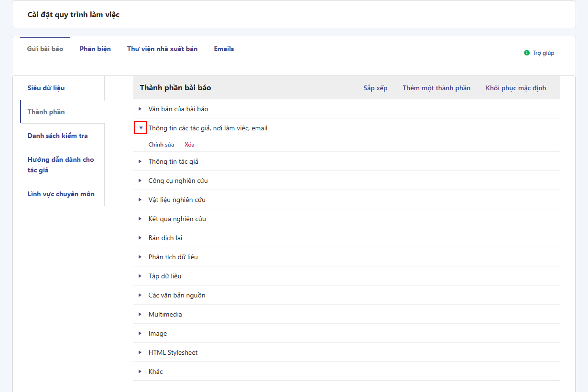Open the Thư viện nhà xuất bản tab

tap(162, 49)
